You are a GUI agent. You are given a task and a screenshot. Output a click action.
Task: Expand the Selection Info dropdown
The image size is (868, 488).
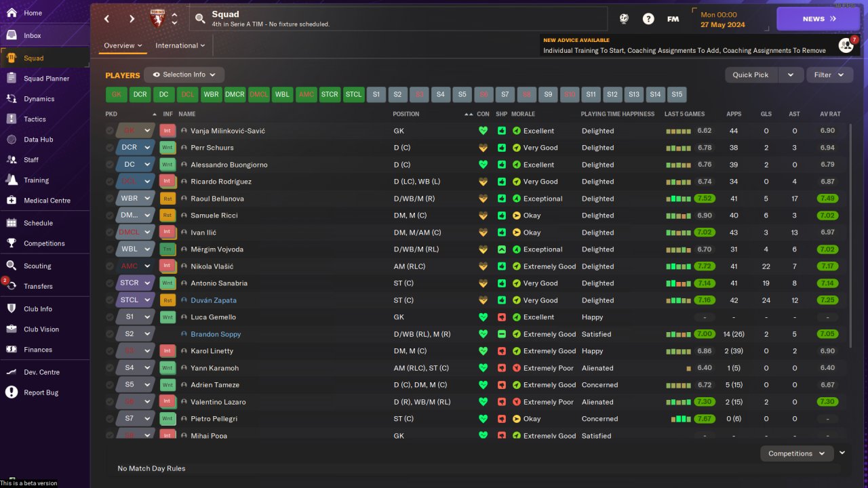(184, 75)
